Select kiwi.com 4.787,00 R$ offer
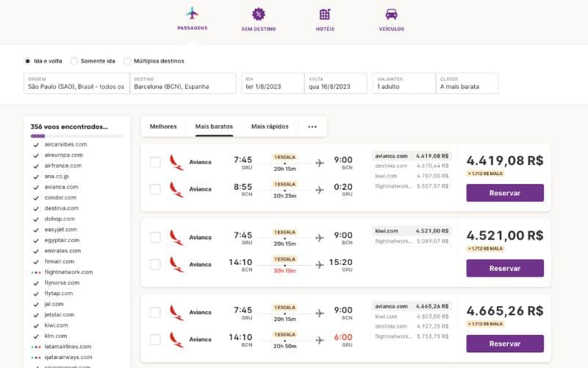588x368 pixels. 412,176
